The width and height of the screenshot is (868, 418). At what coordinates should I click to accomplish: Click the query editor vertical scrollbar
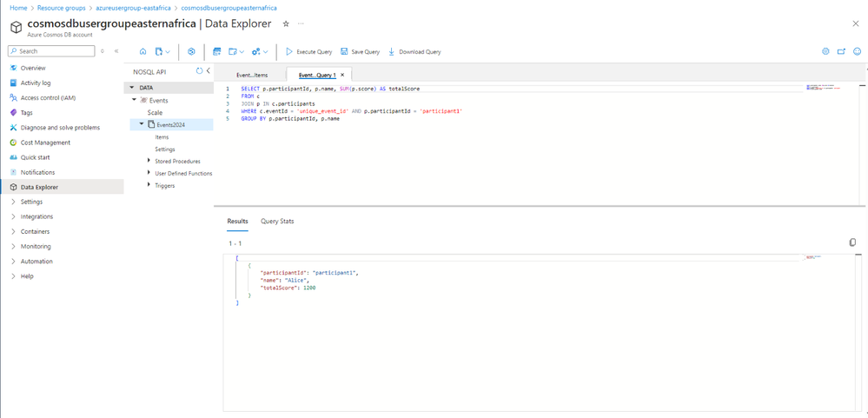point(863,144)
